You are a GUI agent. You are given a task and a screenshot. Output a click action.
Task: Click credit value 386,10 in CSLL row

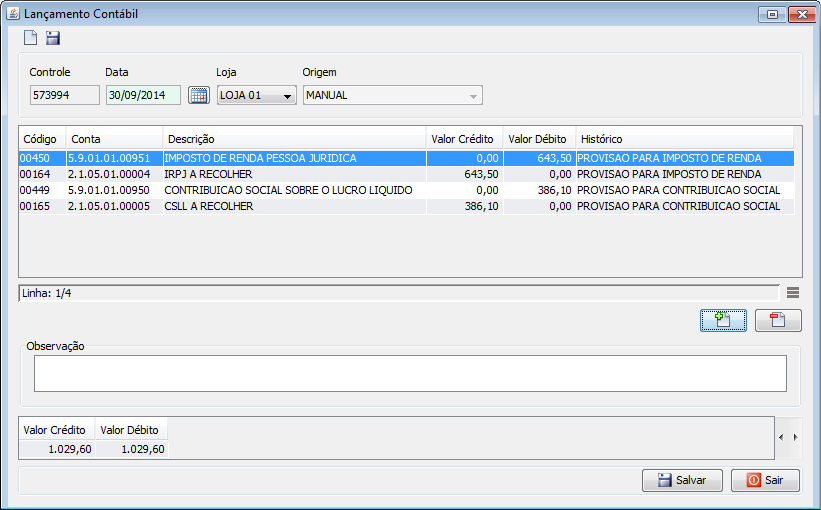click(464, 206)
